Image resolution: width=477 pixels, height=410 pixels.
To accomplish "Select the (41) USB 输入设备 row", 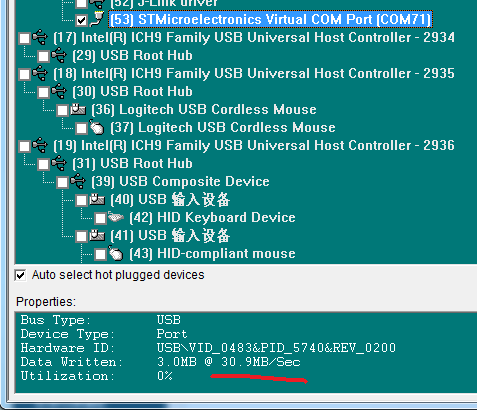I will 170,235.
